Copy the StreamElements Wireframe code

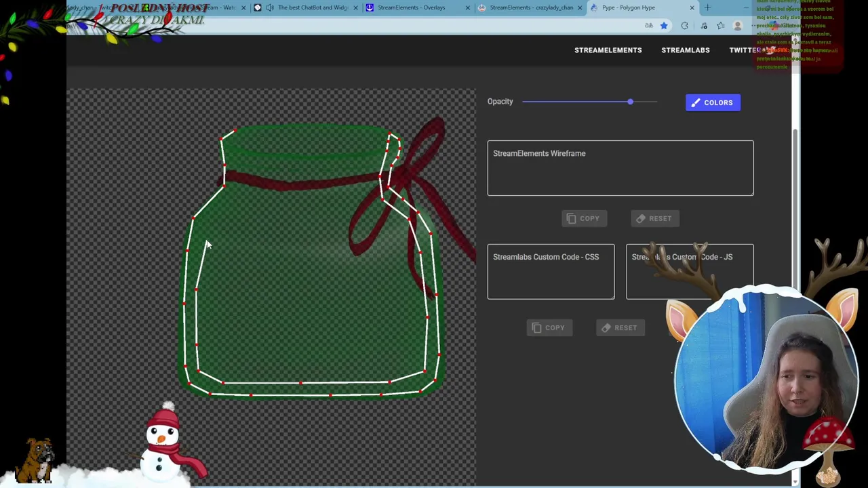[583, 218]
